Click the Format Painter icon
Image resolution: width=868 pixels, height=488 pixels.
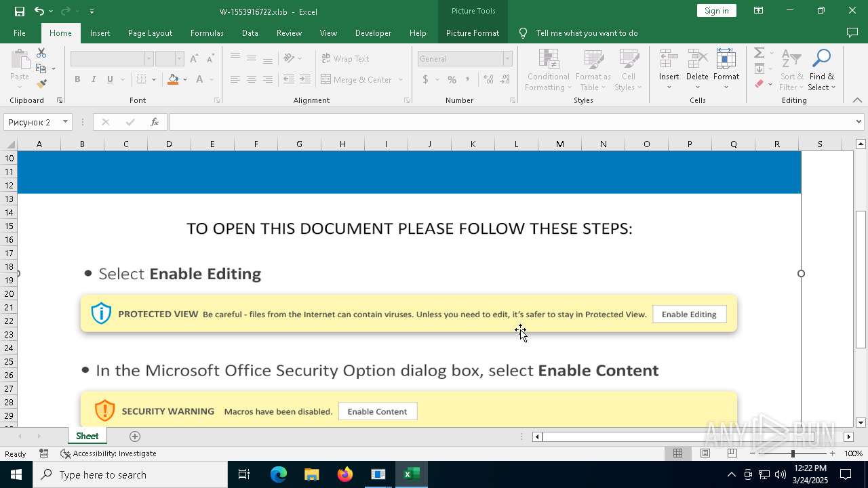click(41, 84)
